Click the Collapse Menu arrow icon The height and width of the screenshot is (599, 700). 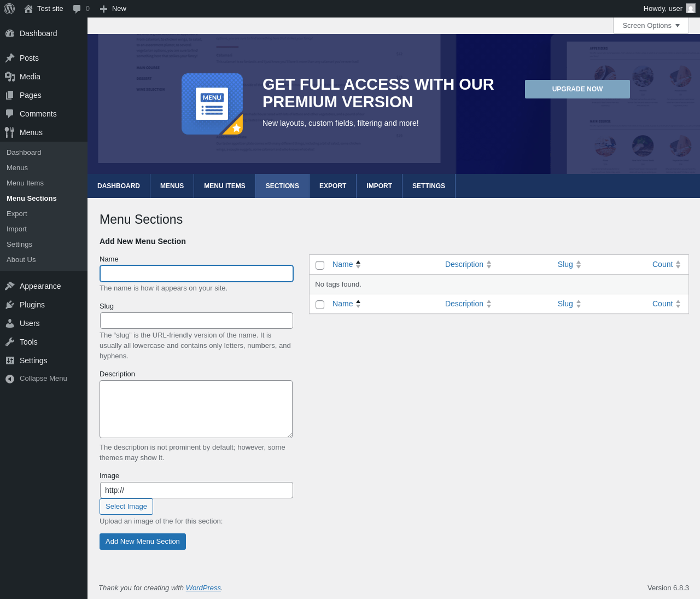tap(9, 379)
